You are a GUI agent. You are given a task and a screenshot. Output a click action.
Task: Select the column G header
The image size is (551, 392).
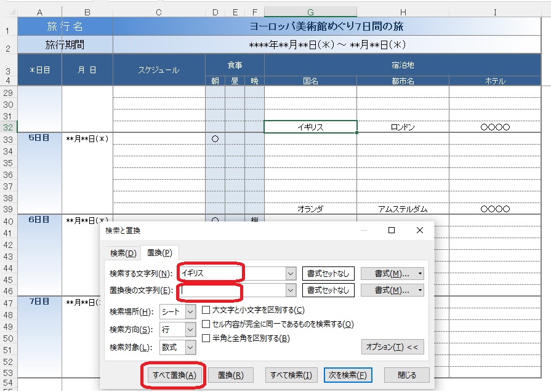click(310, 12)
